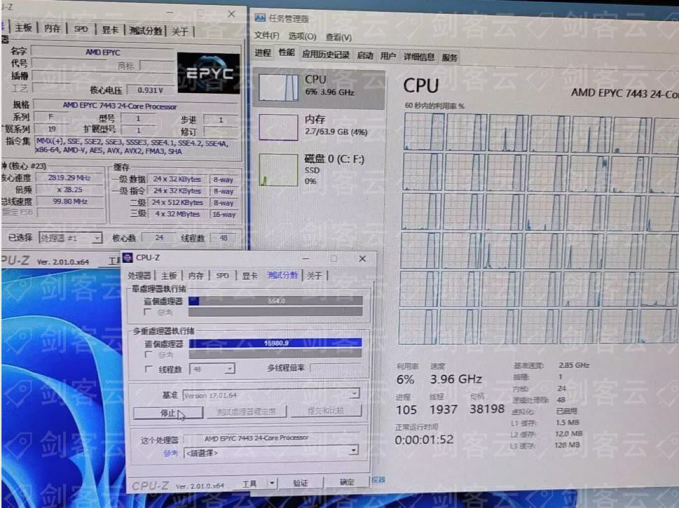Switch to 性能 tab in Task Manager
Screen dimensions: 679x509
pyautogui.click(x=287, y=52)
